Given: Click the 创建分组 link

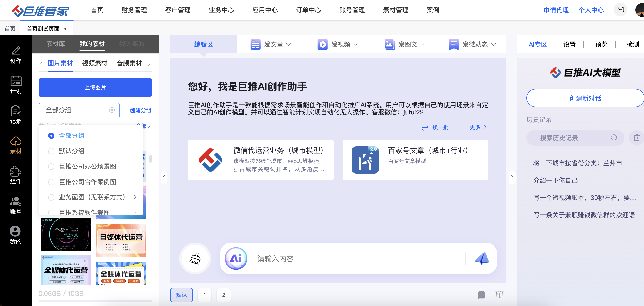Looking at the screenshot, I should (137, 110).
